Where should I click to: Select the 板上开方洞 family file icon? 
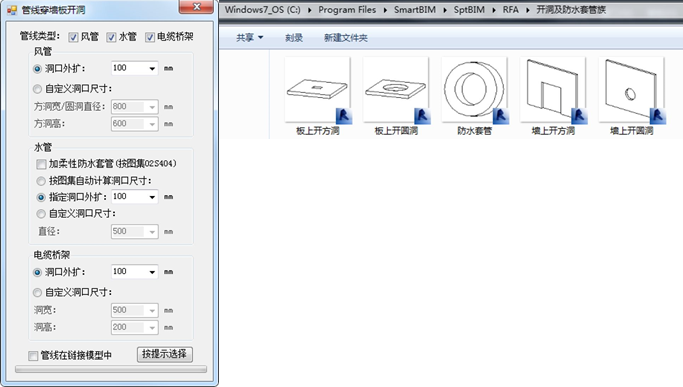tap(318, 90)
